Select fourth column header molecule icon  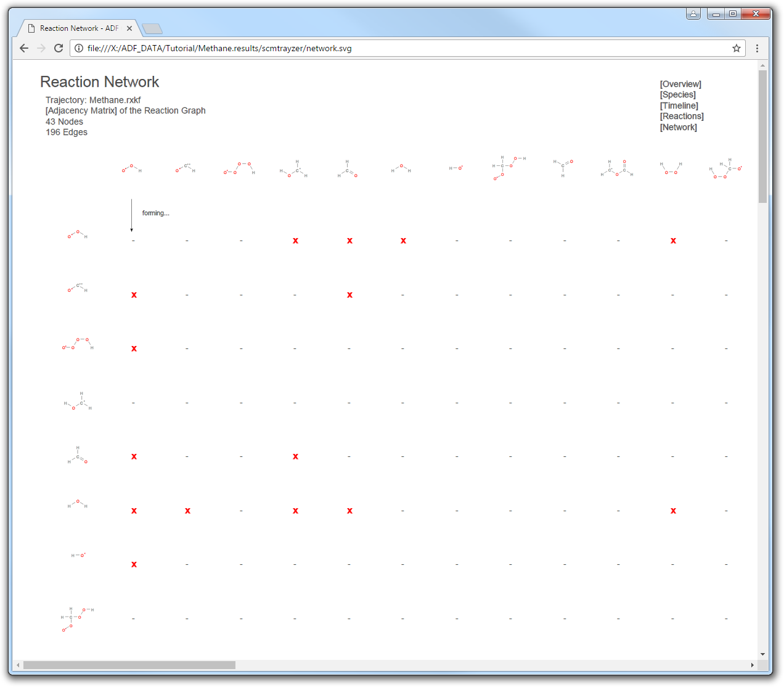(293, 168)
